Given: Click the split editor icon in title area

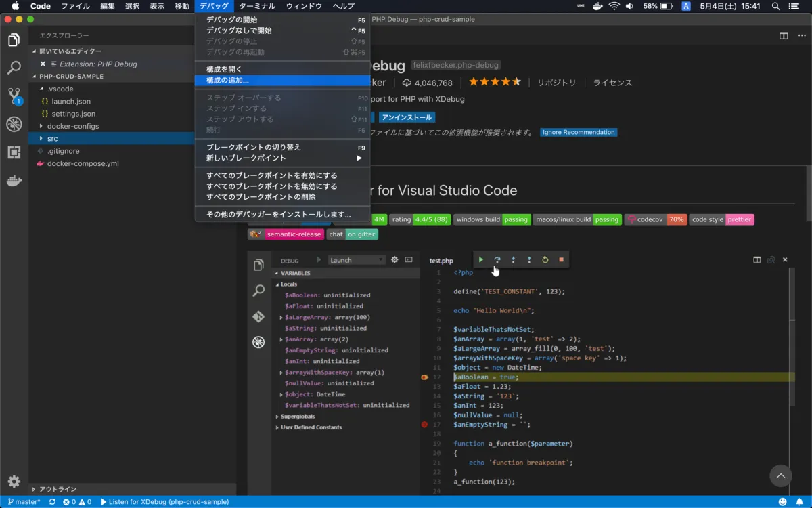Looking at the screenshot, I should pyautogui.click(x=784, y=35).
